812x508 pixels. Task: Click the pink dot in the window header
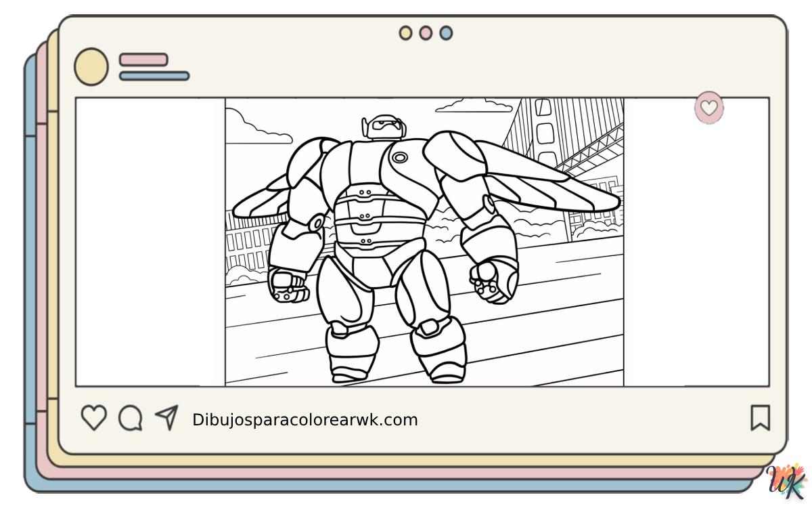426,33
